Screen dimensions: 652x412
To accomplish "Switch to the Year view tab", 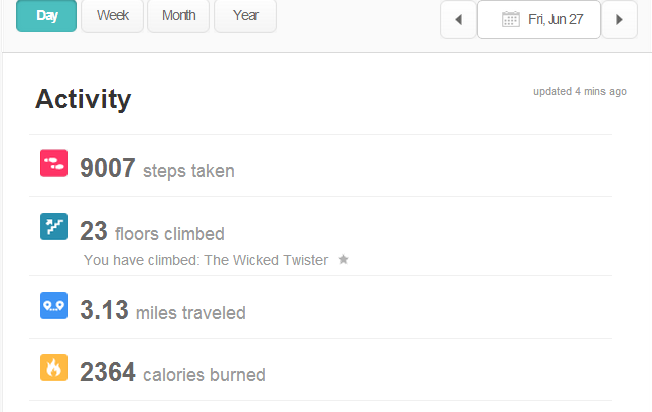I will coord(245,16).
